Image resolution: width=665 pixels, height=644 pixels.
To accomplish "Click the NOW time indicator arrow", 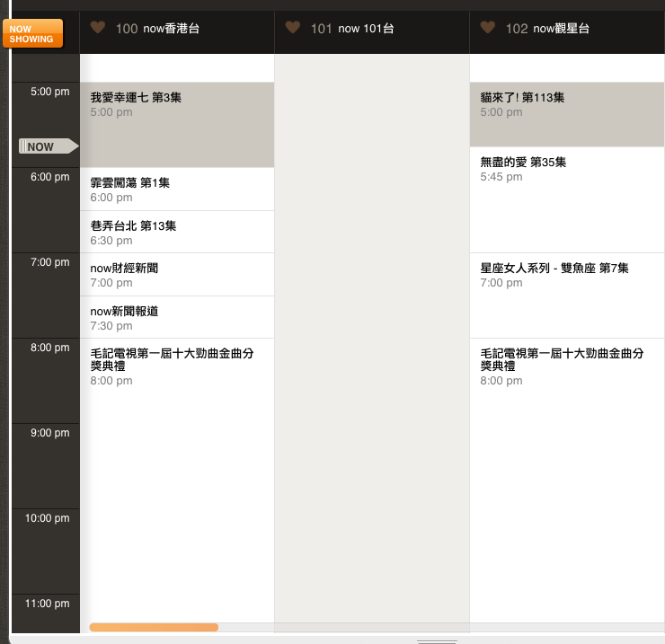I will pyautogui.click(x=49, y=146).
